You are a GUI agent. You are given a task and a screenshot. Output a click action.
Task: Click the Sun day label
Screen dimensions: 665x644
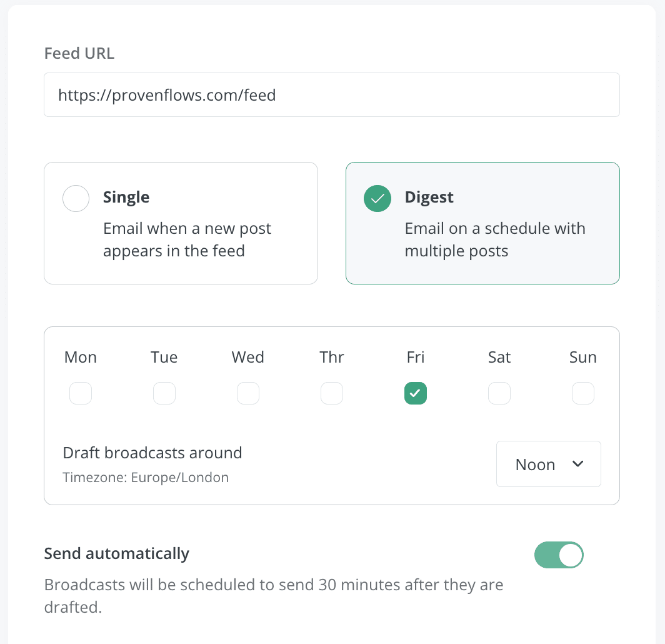coord(583,357)
